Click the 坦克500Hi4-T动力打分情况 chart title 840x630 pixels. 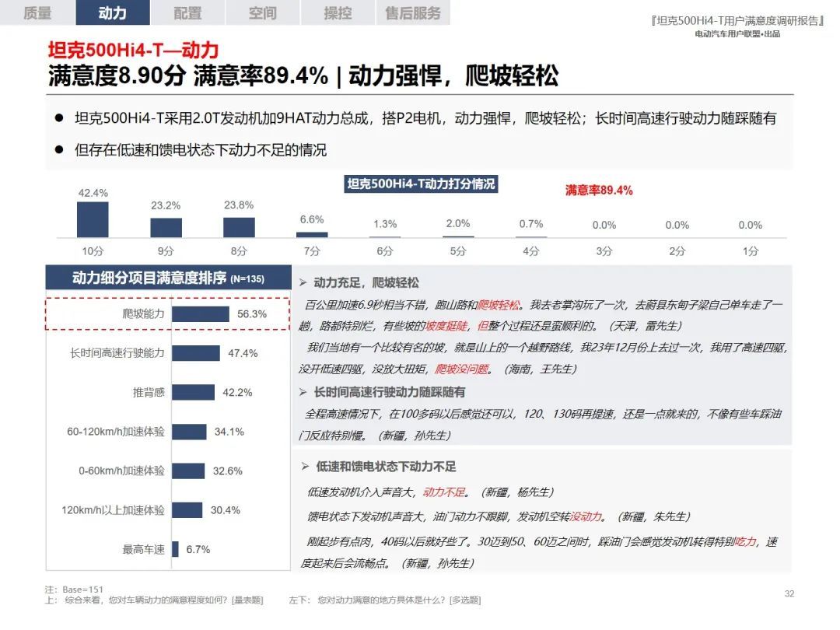[421, 184]
